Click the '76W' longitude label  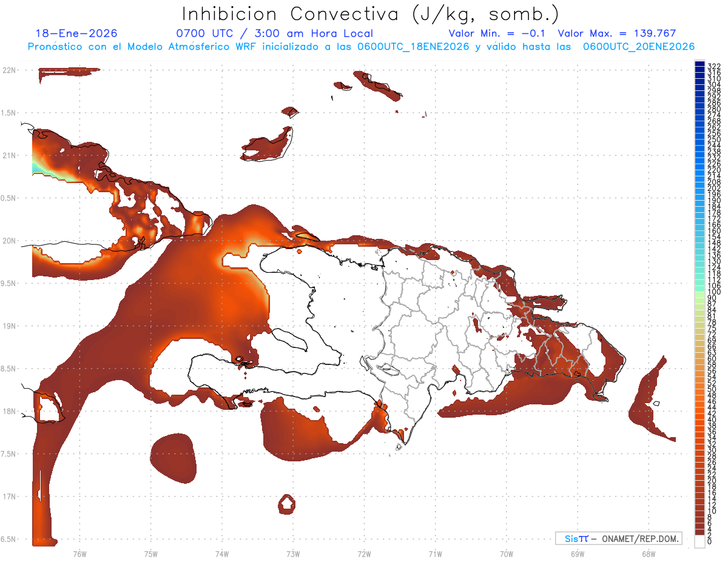pos(79,554)
